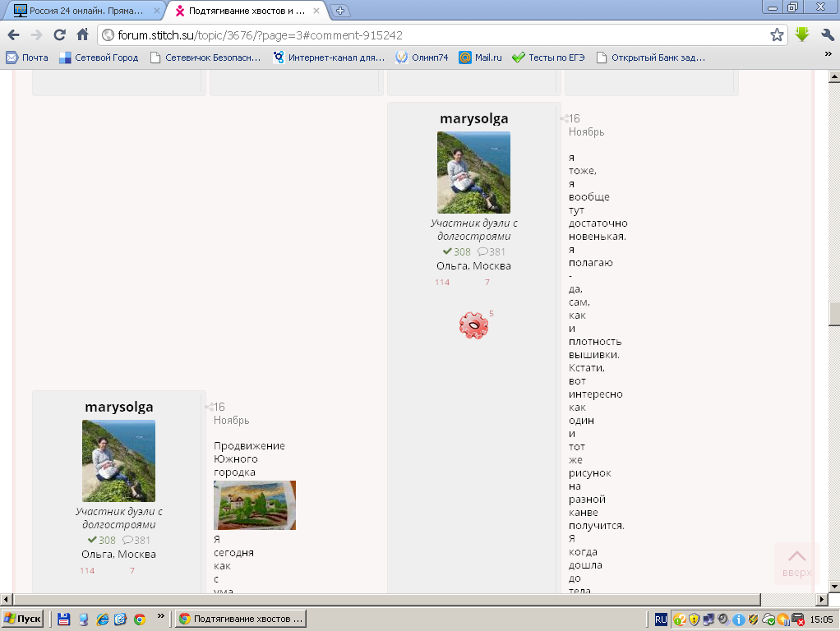Click the Пуск start button
Screen dimensions: 840x631
click(x=23, y=619)
